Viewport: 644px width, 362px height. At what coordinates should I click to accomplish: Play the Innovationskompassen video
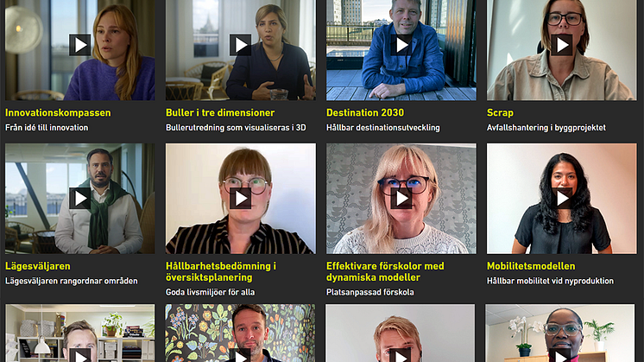coord(80,45)
